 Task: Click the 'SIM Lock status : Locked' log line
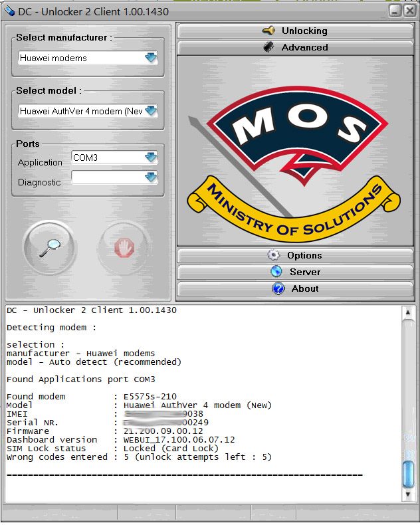[112, 449]
